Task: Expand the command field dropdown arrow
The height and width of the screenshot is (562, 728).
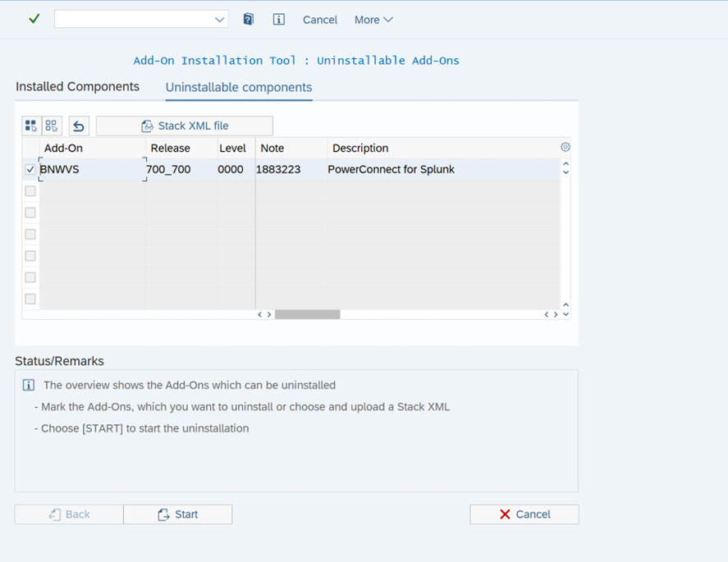Action: (x=219, y=20)
